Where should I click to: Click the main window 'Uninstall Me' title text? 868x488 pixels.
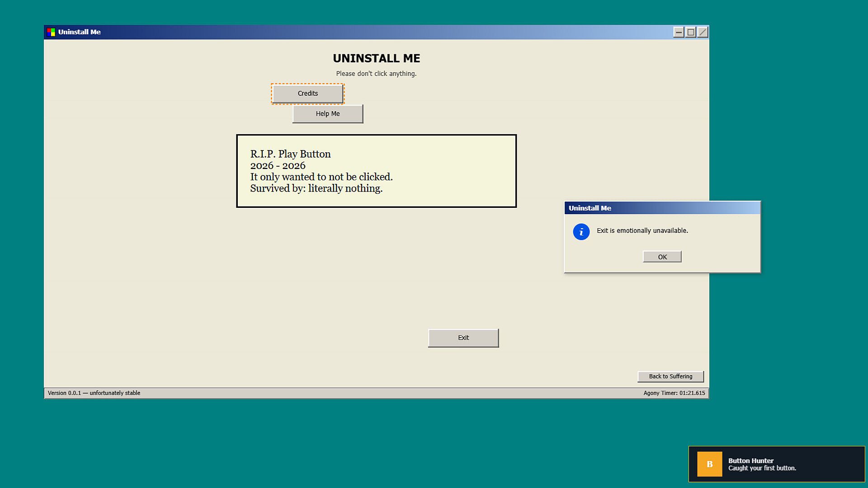click(79, 32)
